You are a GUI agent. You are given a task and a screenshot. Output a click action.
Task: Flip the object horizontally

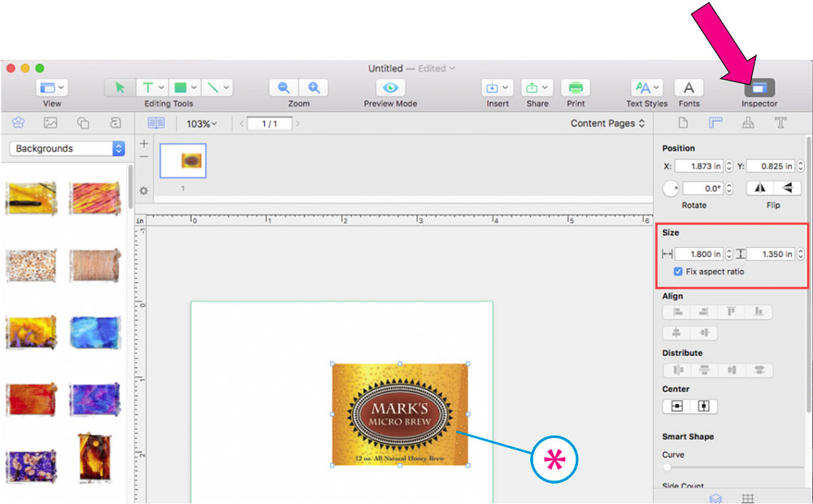coord(760,188)
